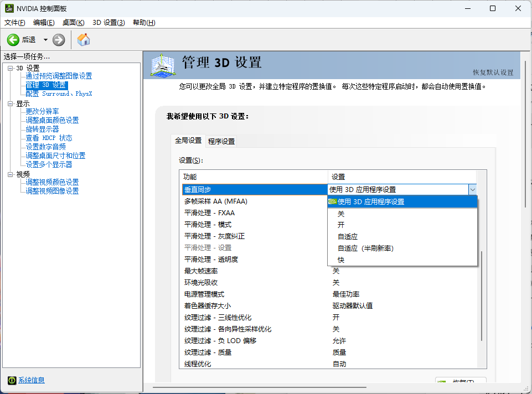This screenshot has width=532, height=394.
Task: Click the green Back (后退) arrow icon
Action: click(12, 39)
